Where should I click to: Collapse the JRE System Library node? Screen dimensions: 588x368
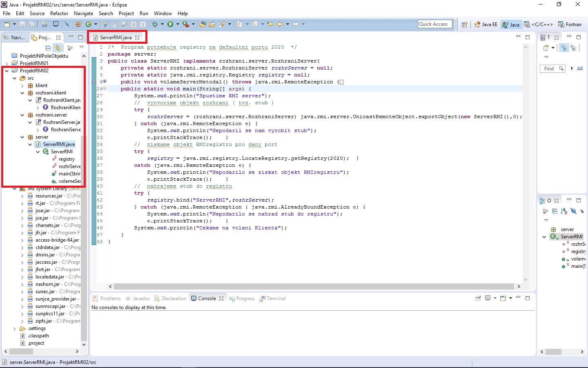(15, 188)
